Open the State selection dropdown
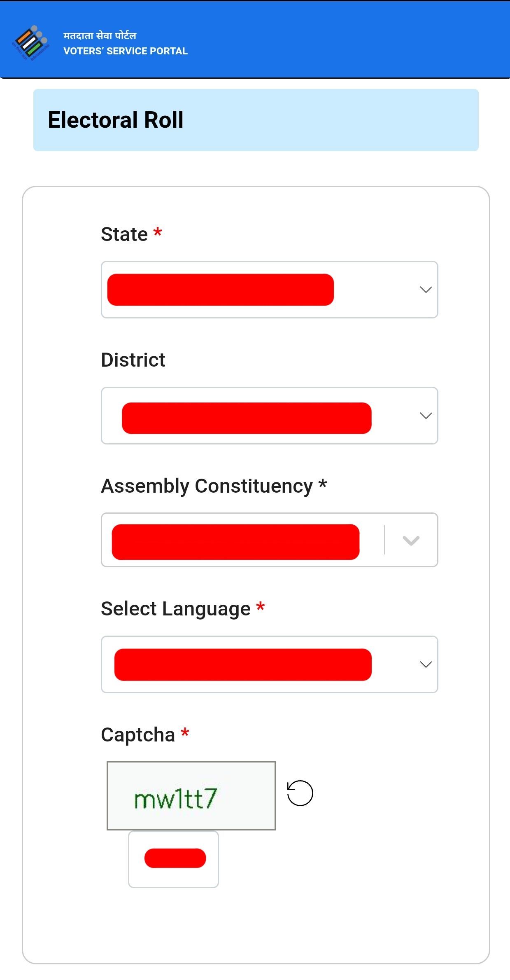This screenshot has width=510, height=980. (270, 290)
